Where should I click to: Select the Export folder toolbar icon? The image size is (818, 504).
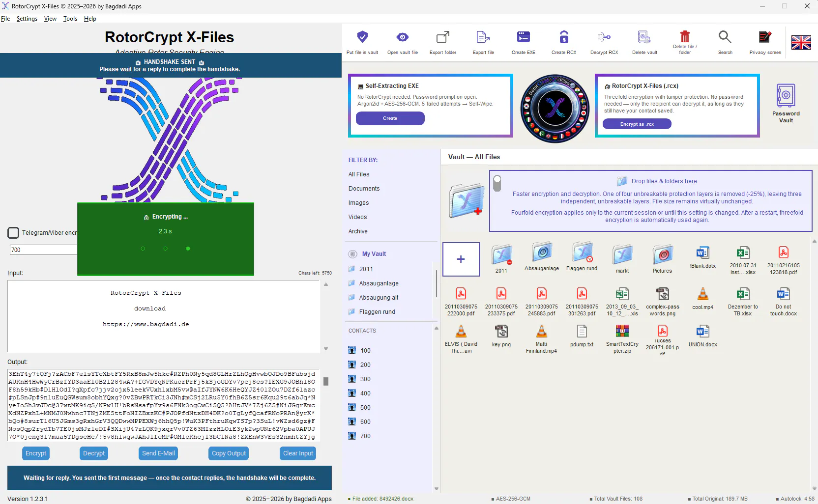[x=443, y=37]
